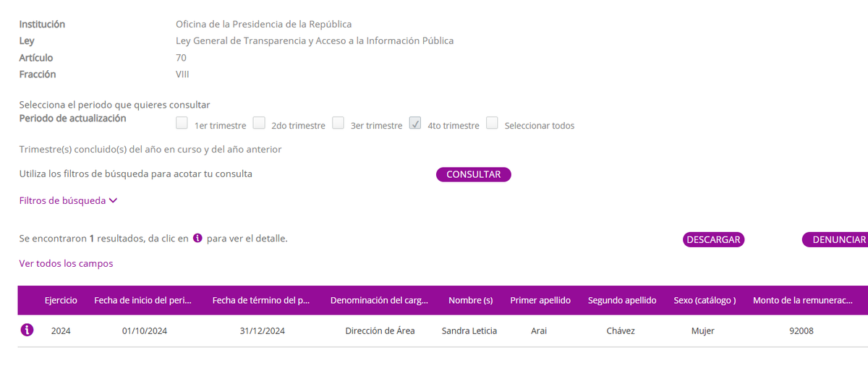
Task: Click the Ley General de Transparencia text
Action: click(x=315, y=41)
